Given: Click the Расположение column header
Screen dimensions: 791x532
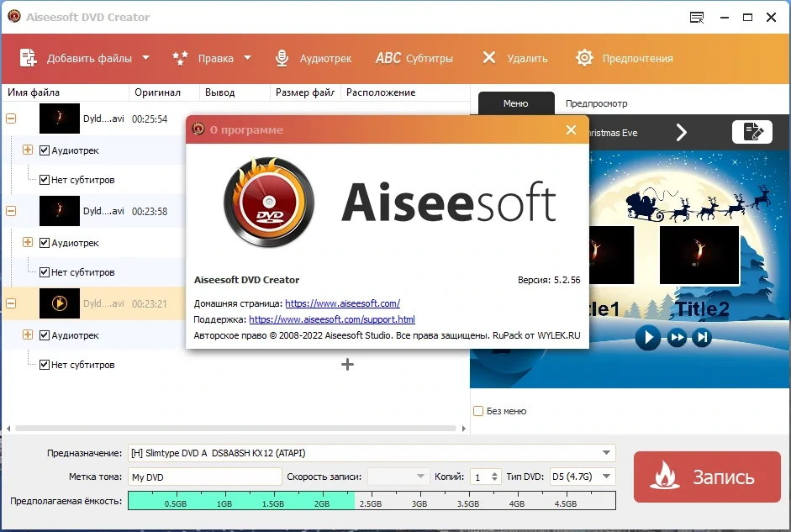Looking at the screenshot, I should click(405, 92).
